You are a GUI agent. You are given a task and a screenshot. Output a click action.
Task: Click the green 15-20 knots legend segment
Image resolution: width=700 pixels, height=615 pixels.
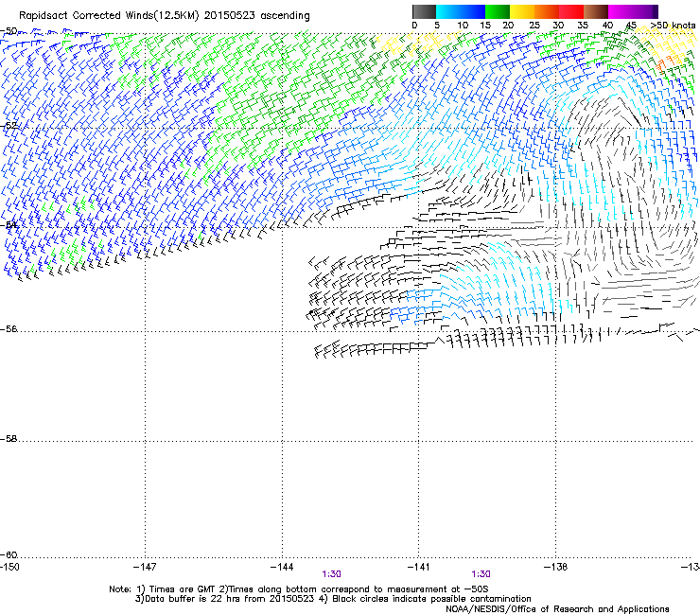click(498, 11)
